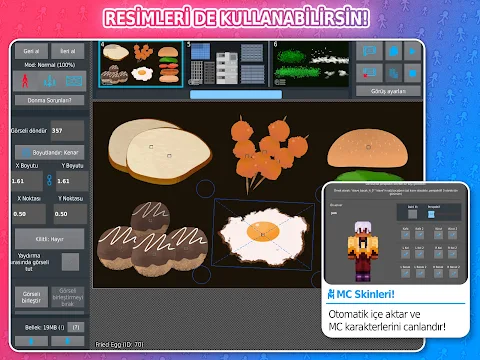Click the Bellek: 19MB memory text
This screenshot has height=360, width=480.
point(45,327)
